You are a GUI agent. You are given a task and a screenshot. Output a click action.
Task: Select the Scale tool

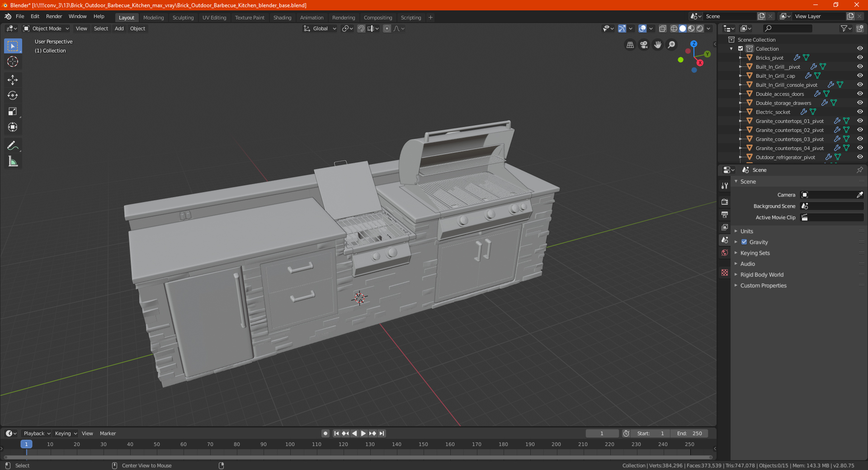pyautogui.click(x=13, y=112)
